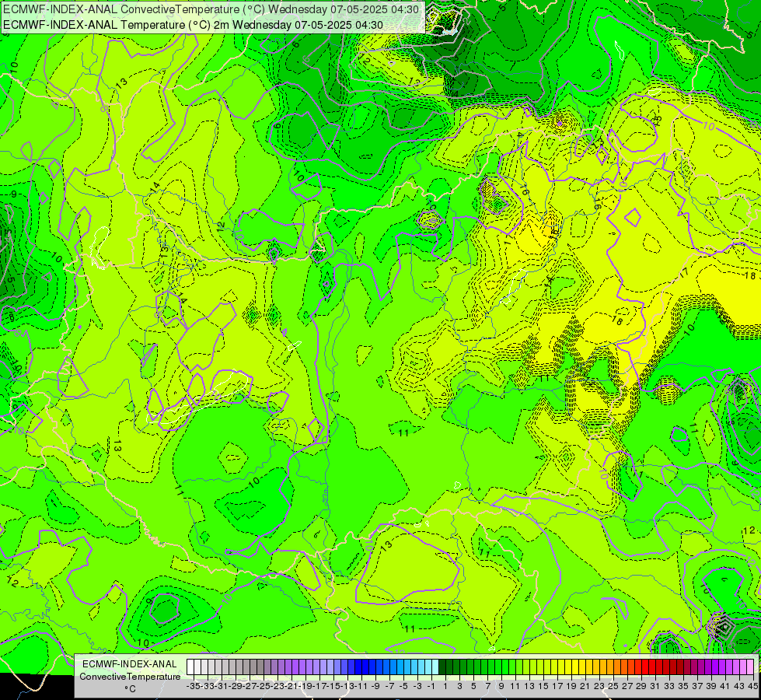
Task: Pick pink swatch above legend value 45
Action: click(750, 667)
